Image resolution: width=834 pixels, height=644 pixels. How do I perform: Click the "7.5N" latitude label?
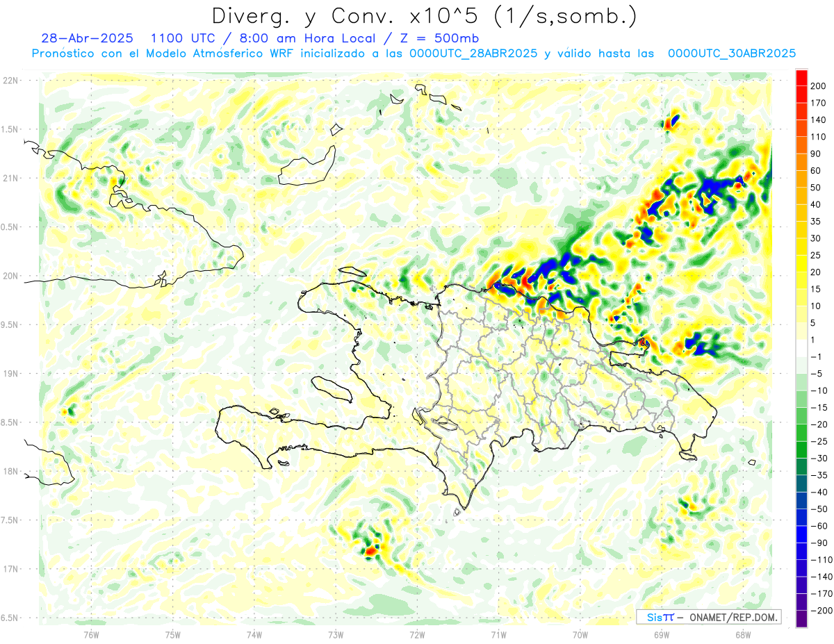coord(10,520)
